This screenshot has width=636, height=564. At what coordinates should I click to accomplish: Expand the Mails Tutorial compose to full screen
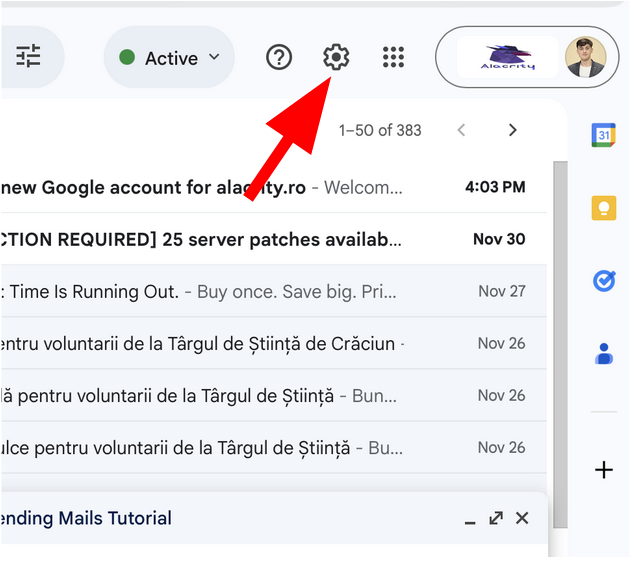click(x=496, y=519)
